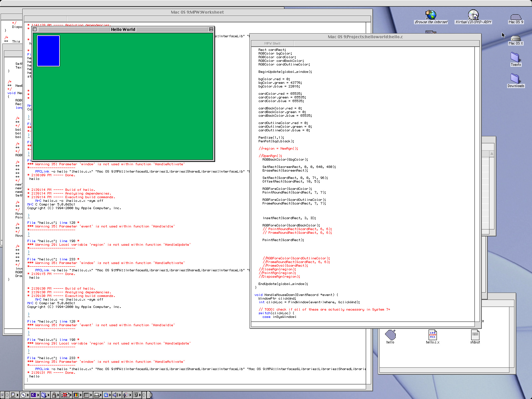Screen dimensions: 532x399
Task: Click the last 'hello' line in Worksheet
Action: point(34,376)
